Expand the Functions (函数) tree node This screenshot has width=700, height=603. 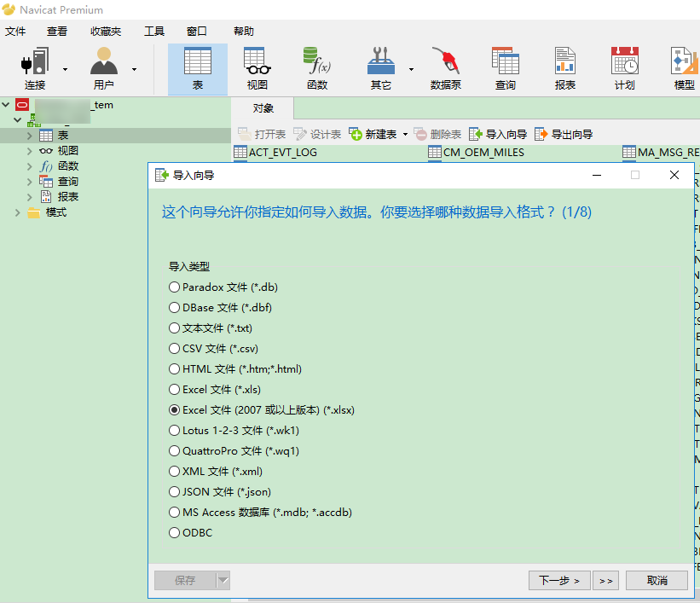pyautogui.click(x=30, y=166)
